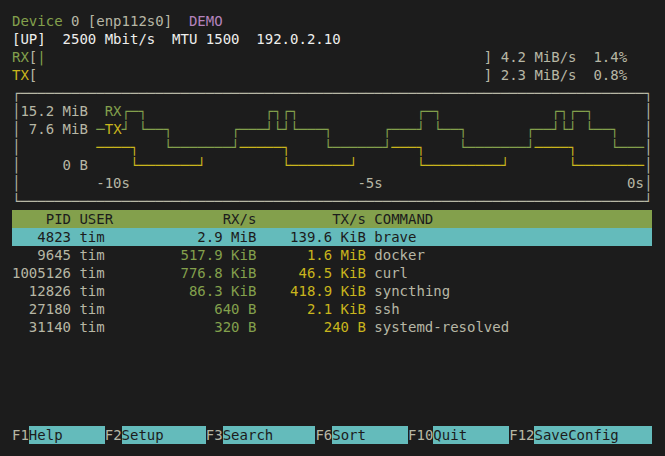Viewport: 665px width, 456px height.
Task: Sort by the RX/s column header
Action: (239, 219)
